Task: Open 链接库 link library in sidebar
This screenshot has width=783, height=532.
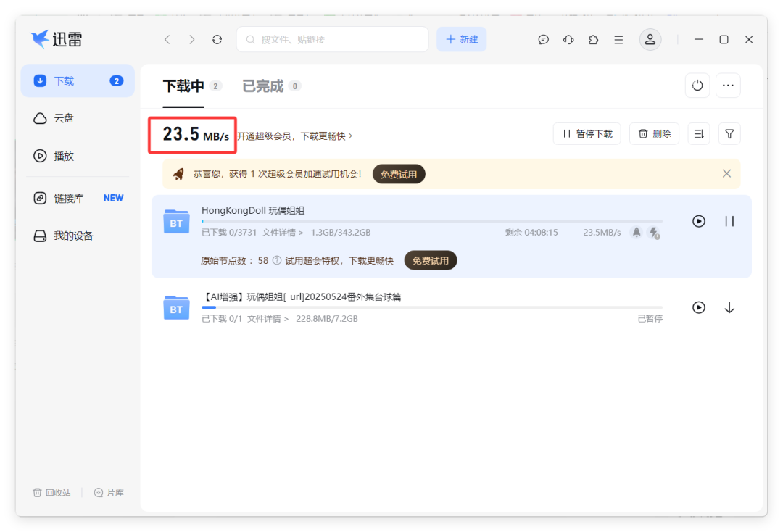Action: (78, 198)
